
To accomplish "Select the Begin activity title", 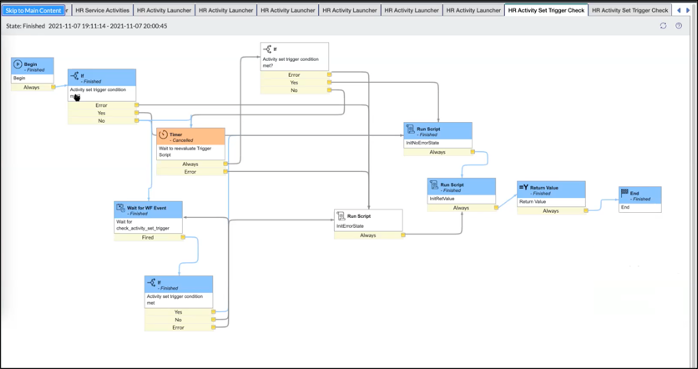I will pyautogui.click(x=30, y=64).
